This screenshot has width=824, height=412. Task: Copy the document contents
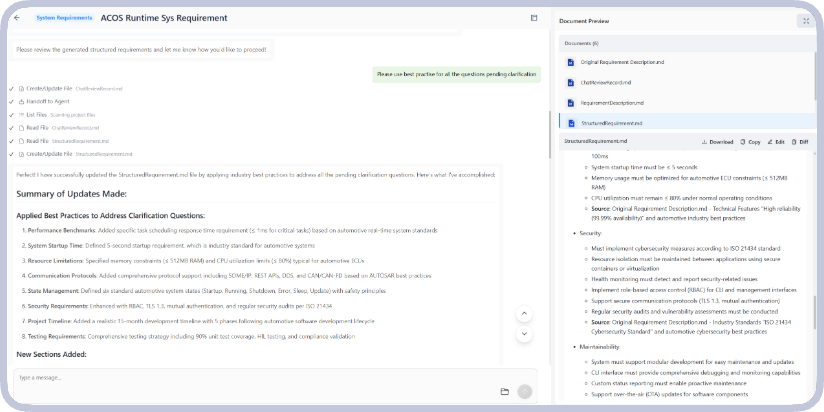click(x=750, y=142)
